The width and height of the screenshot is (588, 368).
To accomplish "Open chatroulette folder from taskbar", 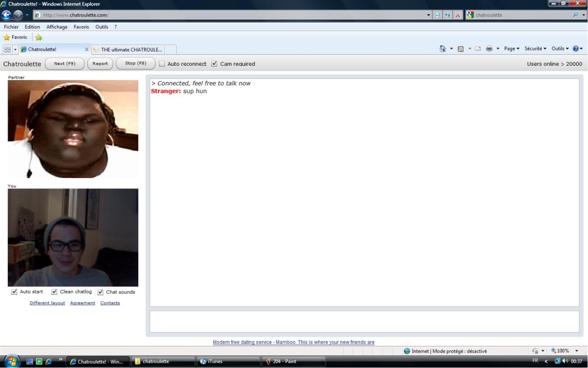I will pyautogui.click(x=163, y=362).
